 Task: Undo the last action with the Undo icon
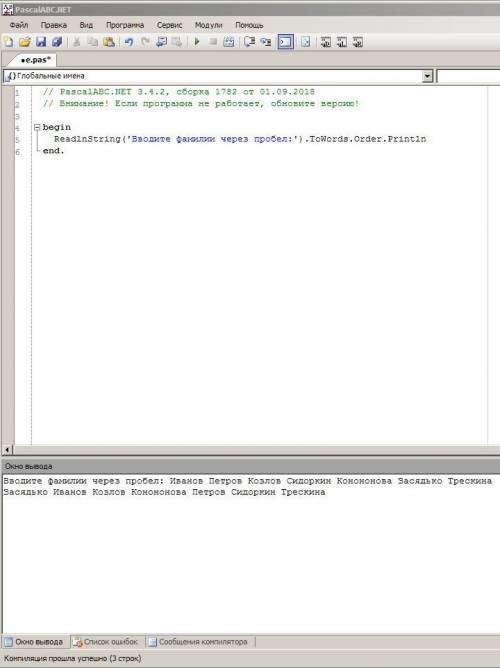(129, 42)
